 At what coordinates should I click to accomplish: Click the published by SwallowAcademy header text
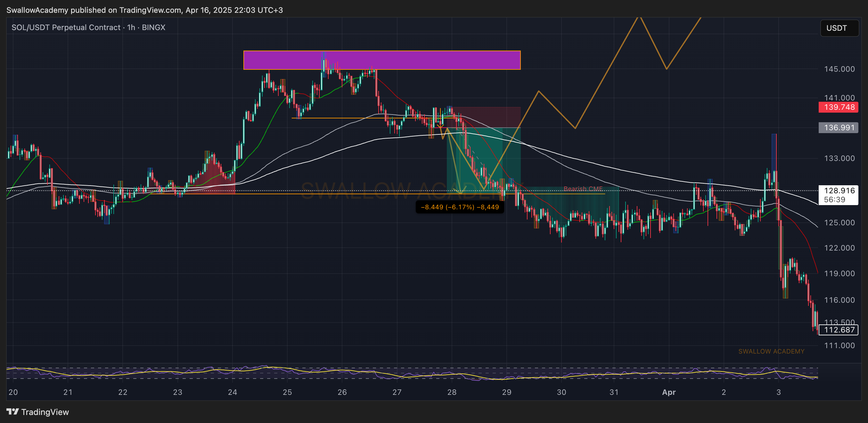tap(144, 10)
